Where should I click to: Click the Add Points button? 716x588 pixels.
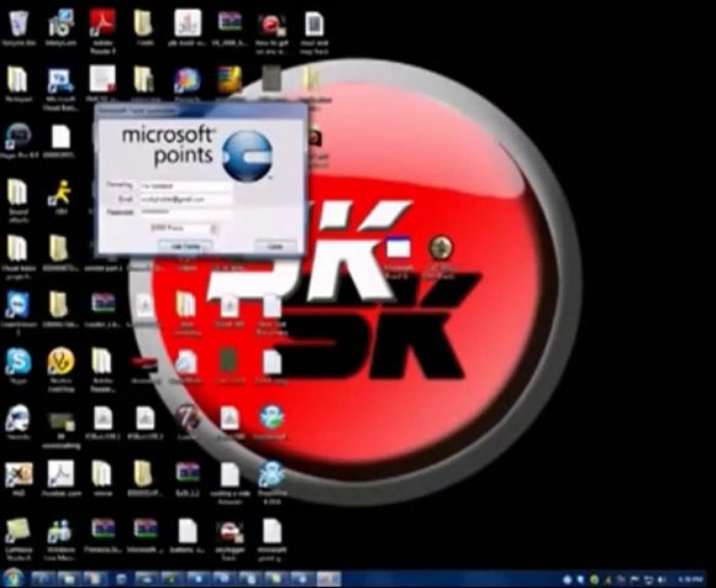pos(185,247)
